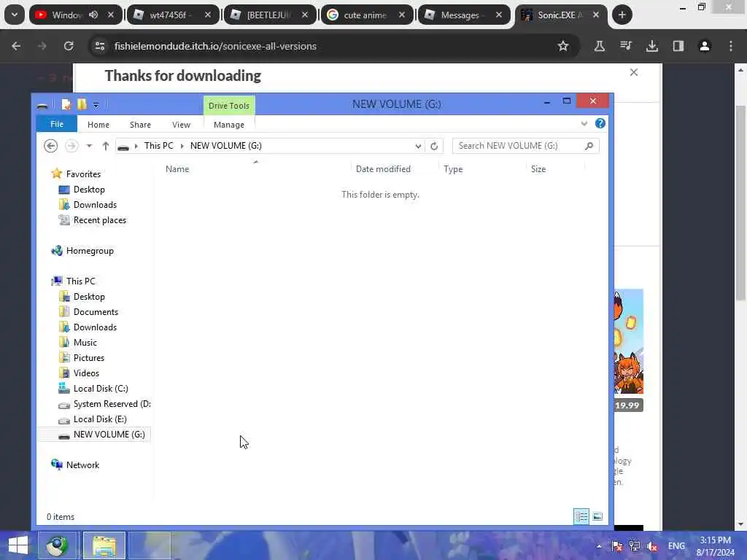Open site information icon in address bar

[99, 46]
